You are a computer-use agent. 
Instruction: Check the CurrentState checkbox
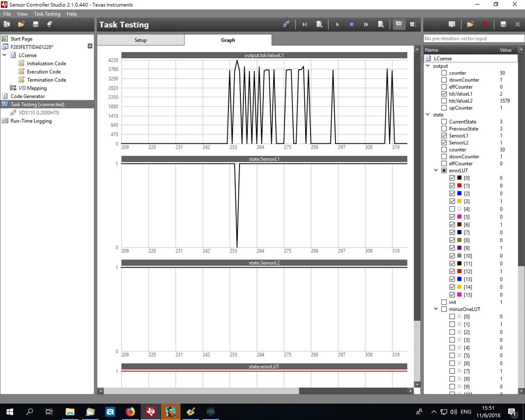[444, 122]
